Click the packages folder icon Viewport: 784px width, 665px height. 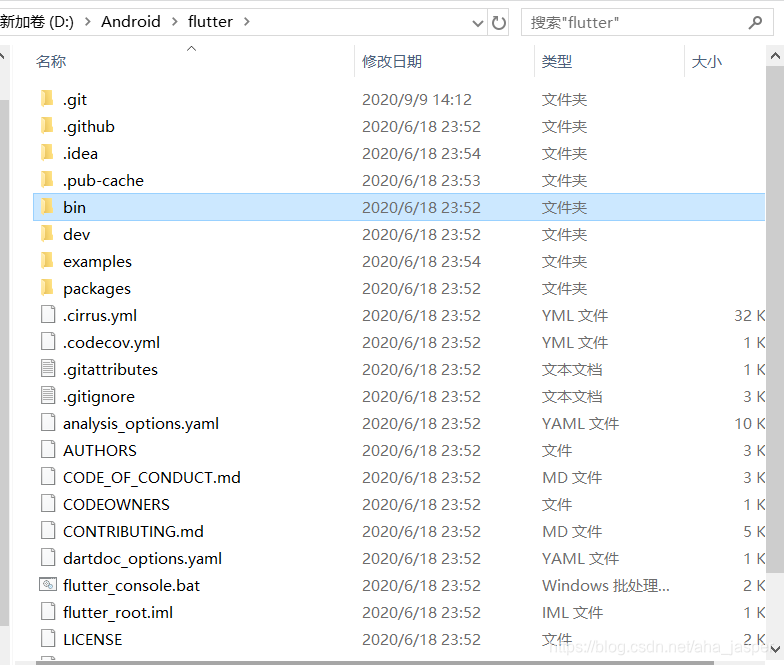tap(46, 288)
